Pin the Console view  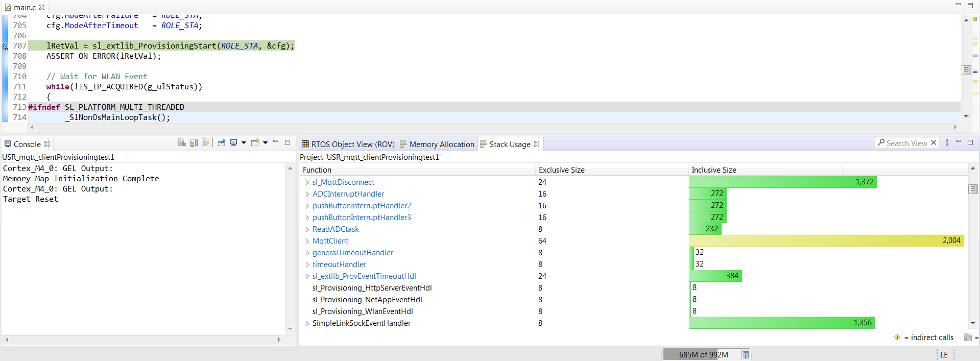click(x=222, y=143)
